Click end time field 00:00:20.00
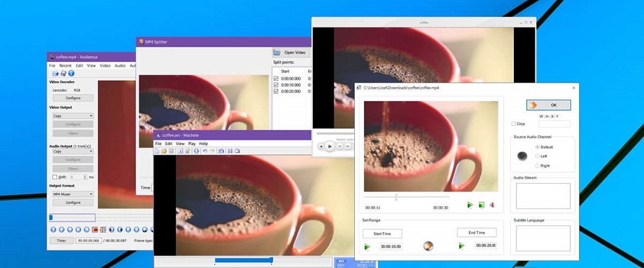The width and height of the screenshot is (644, 268). point(486,246)
